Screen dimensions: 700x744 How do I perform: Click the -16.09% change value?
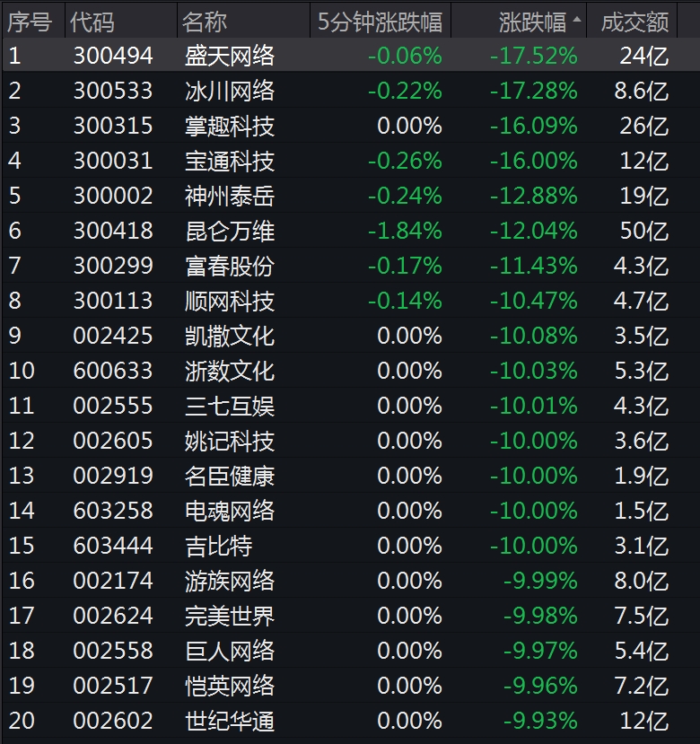[534, 126]
